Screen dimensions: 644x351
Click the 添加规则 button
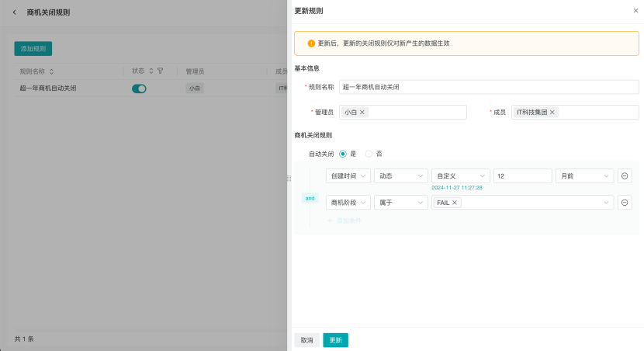click(x=33, y=48)
